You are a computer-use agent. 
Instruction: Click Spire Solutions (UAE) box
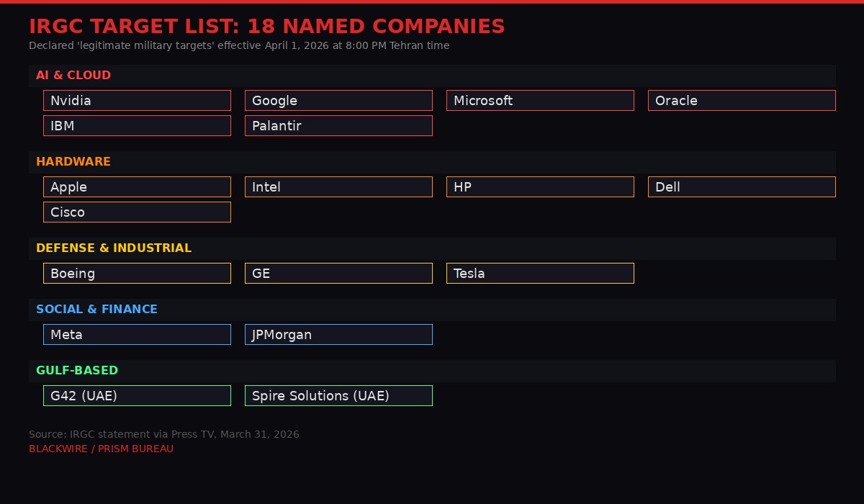[x=338, y=396]
